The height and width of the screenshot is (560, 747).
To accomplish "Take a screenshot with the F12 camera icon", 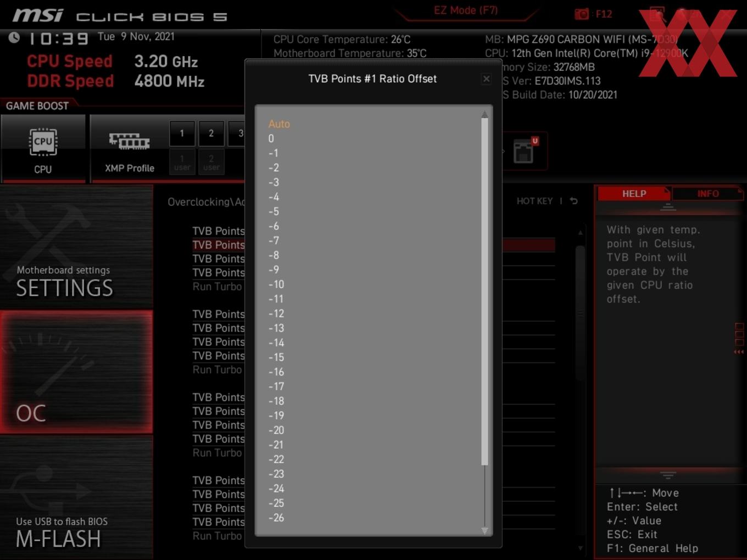I will (x=582, y=14).
